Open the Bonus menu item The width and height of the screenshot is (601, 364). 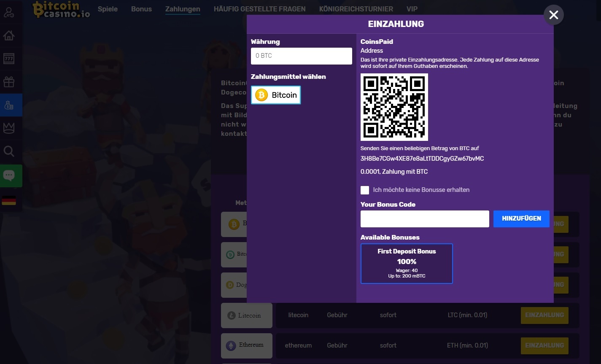[141, 9]
